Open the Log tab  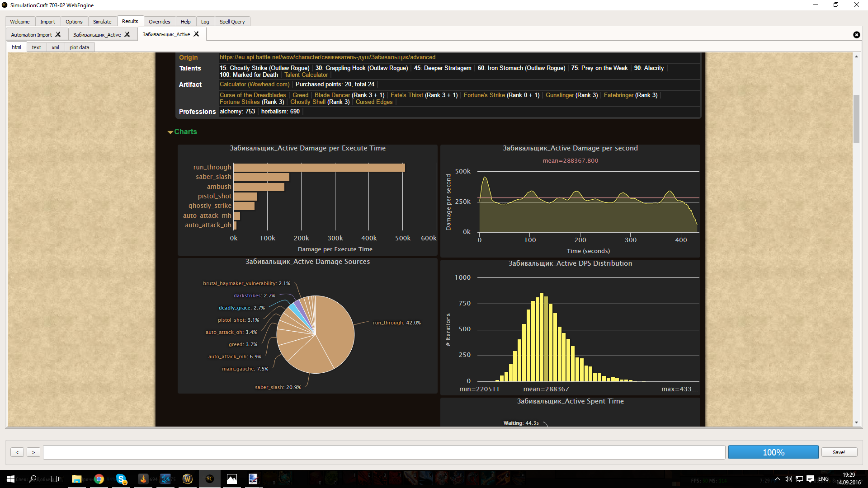205,22
